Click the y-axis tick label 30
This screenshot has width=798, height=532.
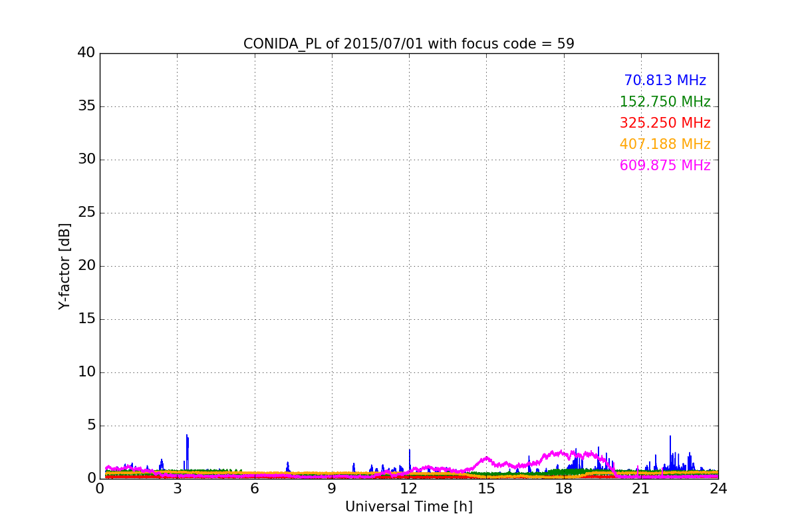86,160
